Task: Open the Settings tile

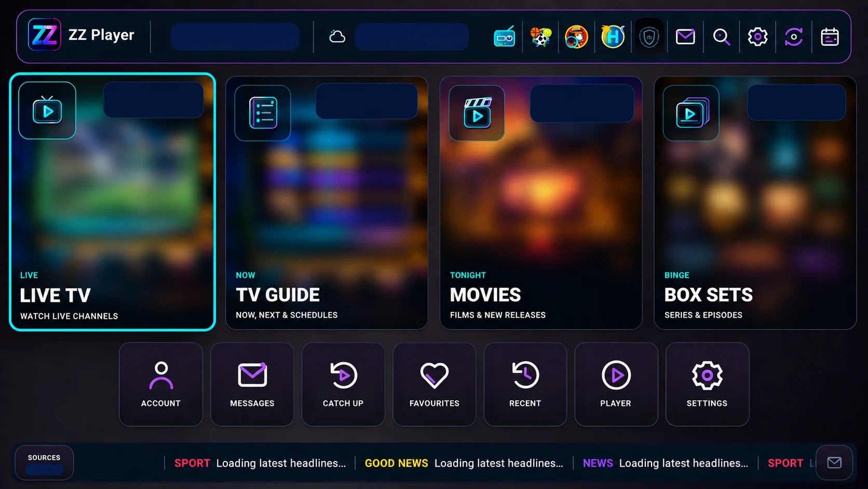Action: pos(708,384)
